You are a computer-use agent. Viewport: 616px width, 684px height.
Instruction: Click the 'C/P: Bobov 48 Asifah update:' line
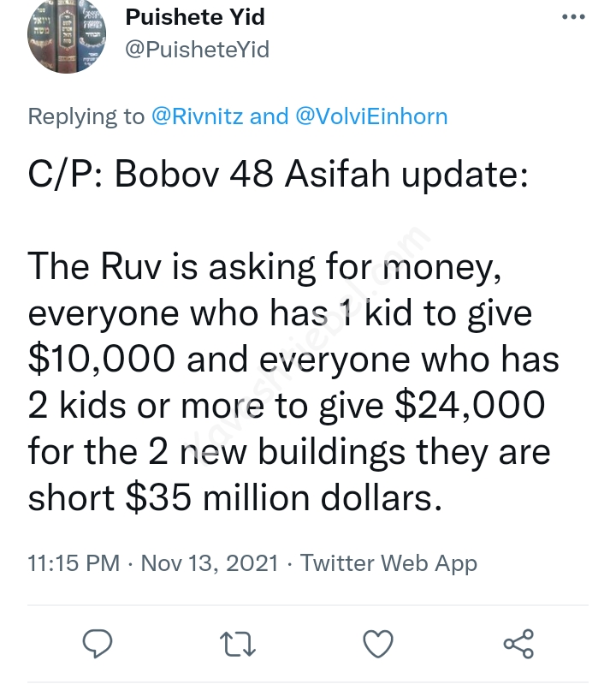pos(277,176)
